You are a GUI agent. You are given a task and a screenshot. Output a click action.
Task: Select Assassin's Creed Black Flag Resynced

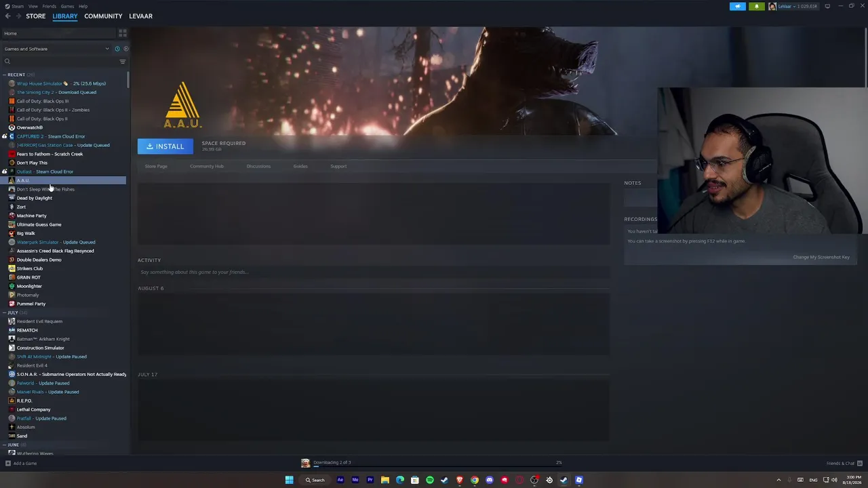click(x=56, y=251)
